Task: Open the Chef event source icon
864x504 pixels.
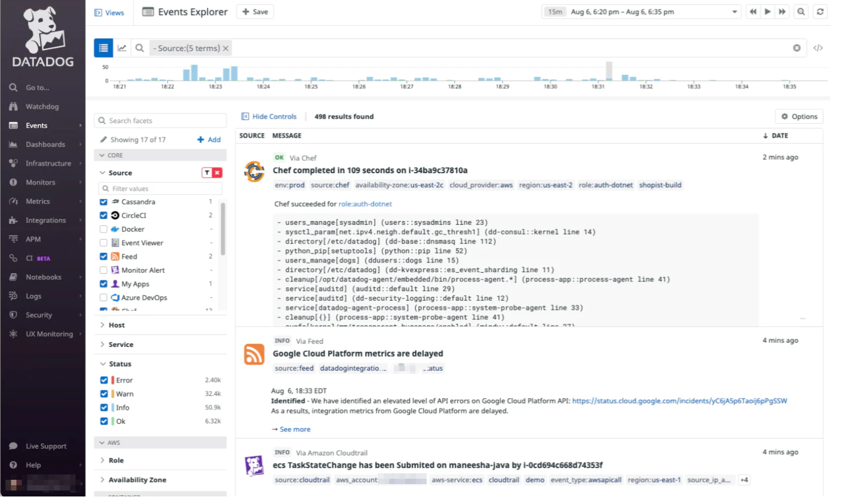Action: point(254,172)
